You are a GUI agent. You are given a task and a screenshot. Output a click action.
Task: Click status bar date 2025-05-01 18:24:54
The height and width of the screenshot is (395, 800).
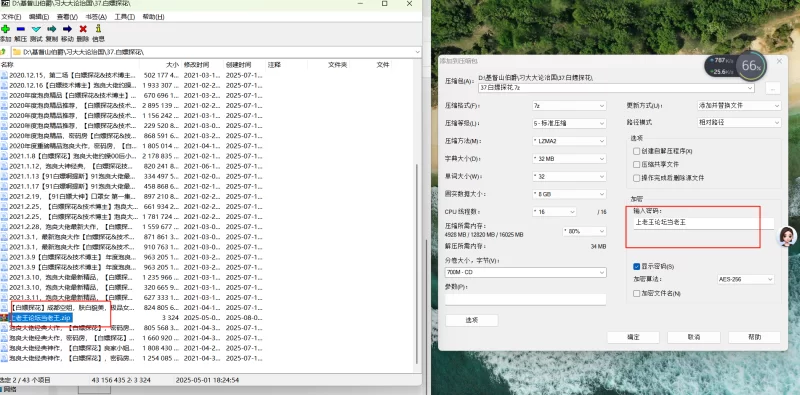pos(207,380)
